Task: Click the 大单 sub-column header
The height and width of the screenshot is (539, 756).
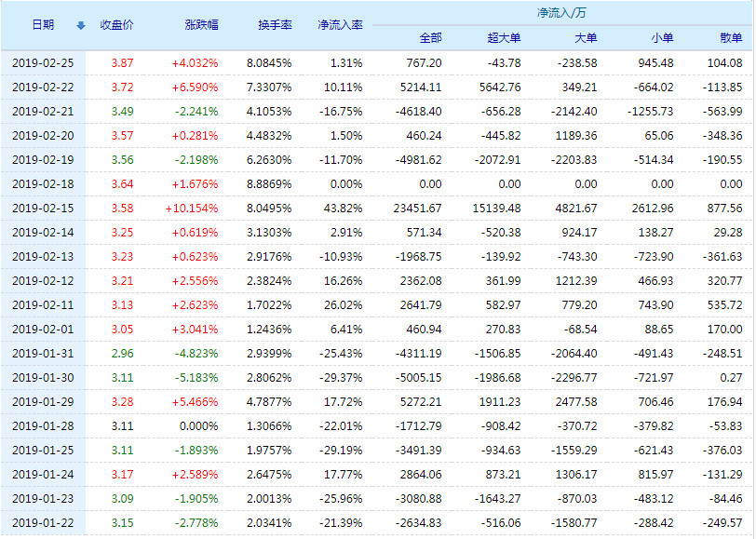Action: point(586,38)
